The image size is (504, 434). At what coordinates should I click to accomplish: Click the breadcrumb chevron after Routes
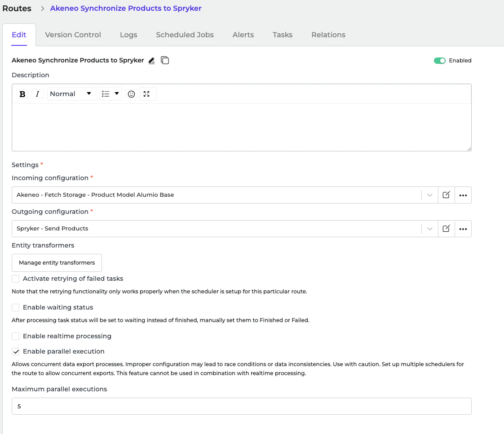(42, 9)
